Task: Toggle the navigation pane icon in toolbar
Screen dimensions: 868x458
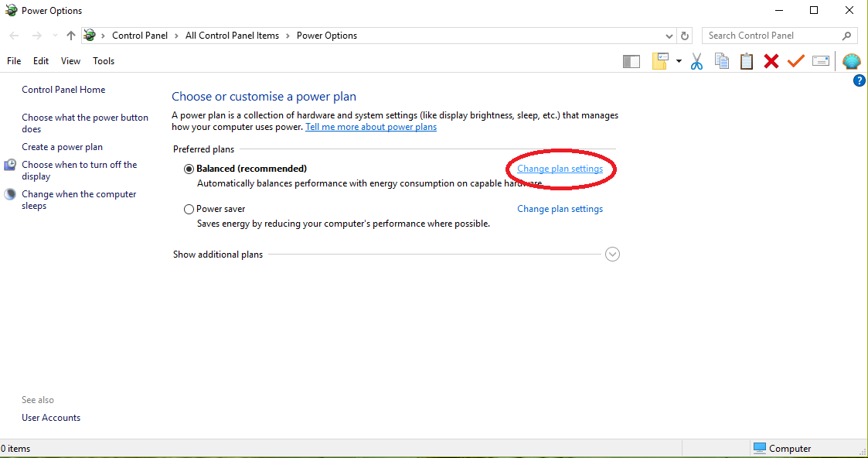Action: [631, 61]
